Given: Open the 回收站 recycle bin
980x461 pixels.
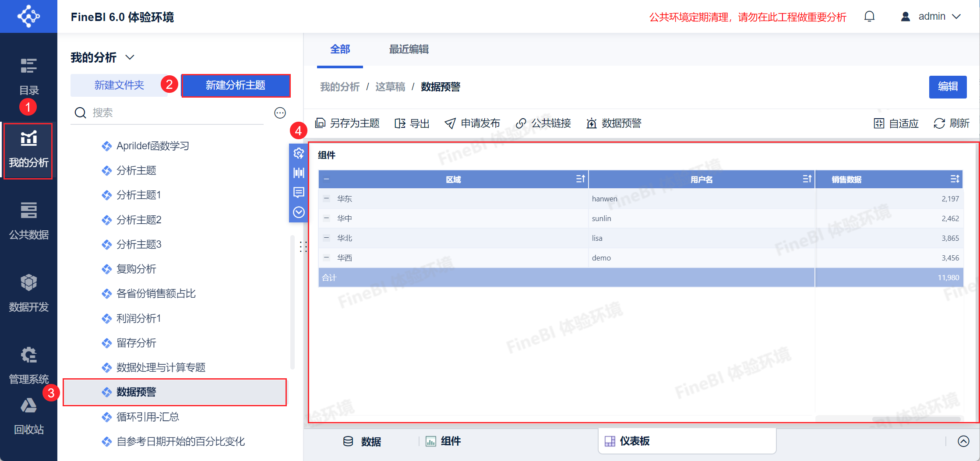Looking at the screenshot, I should click(28, 416).
